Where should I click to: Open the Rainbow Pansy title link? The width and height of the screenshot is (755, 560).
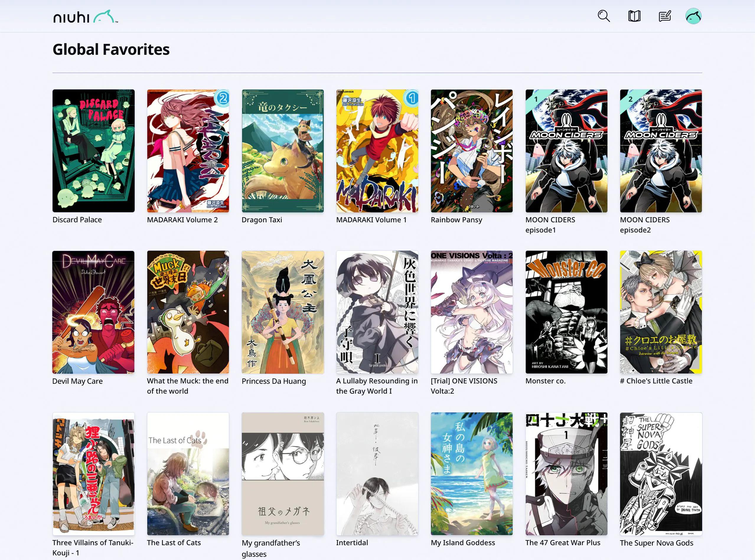coord(456,220)
